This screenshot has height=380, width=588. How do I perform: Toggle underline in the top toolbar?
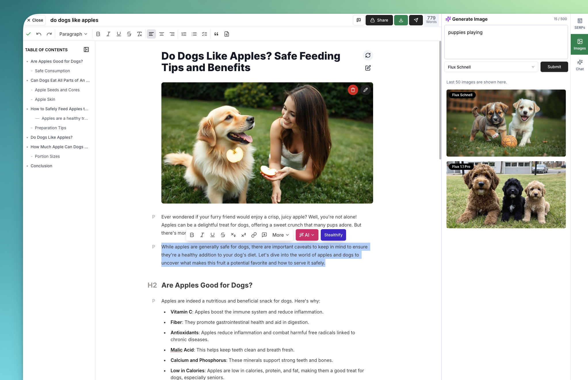(x=119, y=34)
